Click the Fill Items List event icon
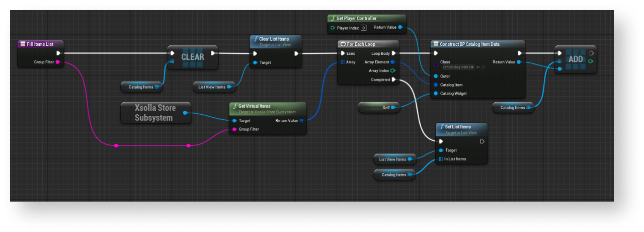The height and width of the screenshot is (232, 644). click(22, 44)
